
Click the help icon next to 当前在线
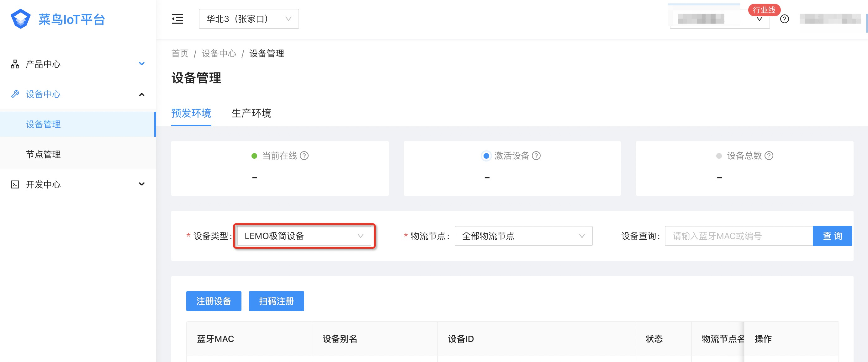coord(304,156)
